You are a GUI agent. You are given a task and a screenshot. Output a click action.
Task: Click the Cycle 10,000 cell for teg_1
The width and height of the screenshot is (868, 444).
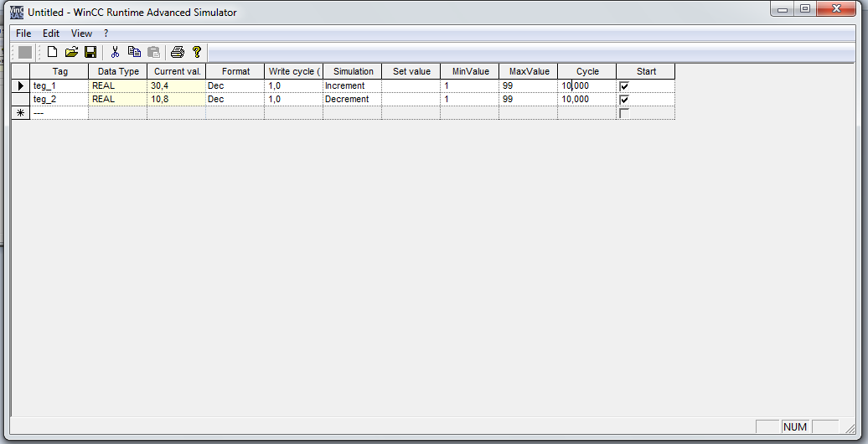587,85
